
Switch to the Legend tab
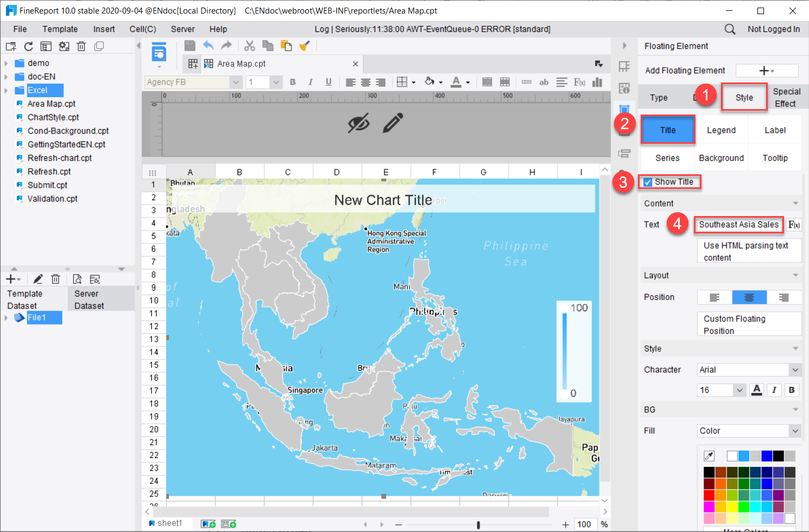click(x=722, y=129)
